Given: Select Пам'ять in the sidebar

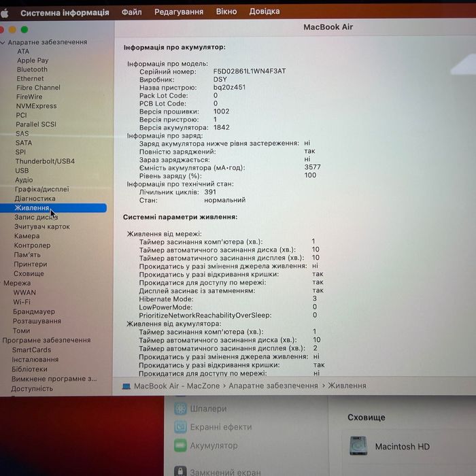Looking at the screenshot, I should pyautogui.click(x=27, y=255).
